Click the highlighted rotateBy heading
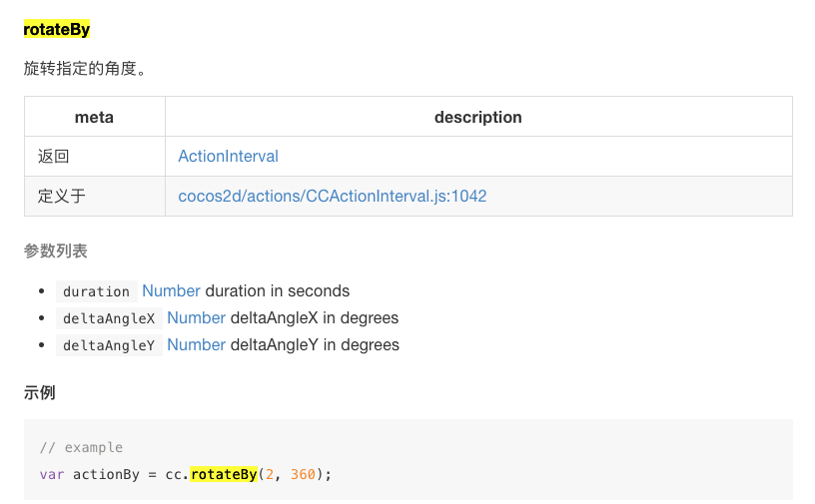 (57, 30)
